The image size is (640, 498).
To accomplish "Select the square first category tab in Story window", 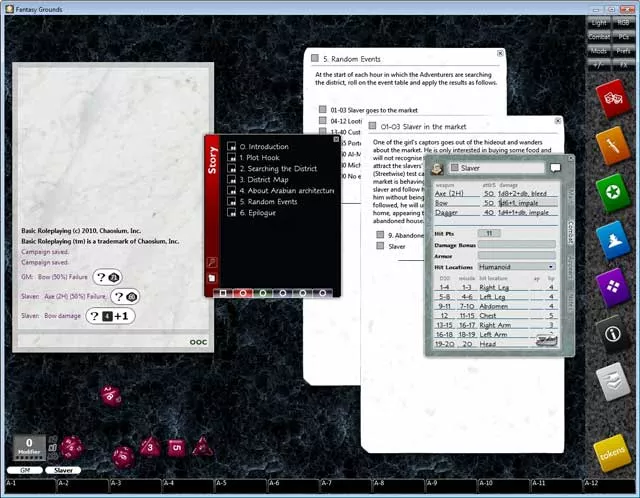I will click(x=223, y=293).
